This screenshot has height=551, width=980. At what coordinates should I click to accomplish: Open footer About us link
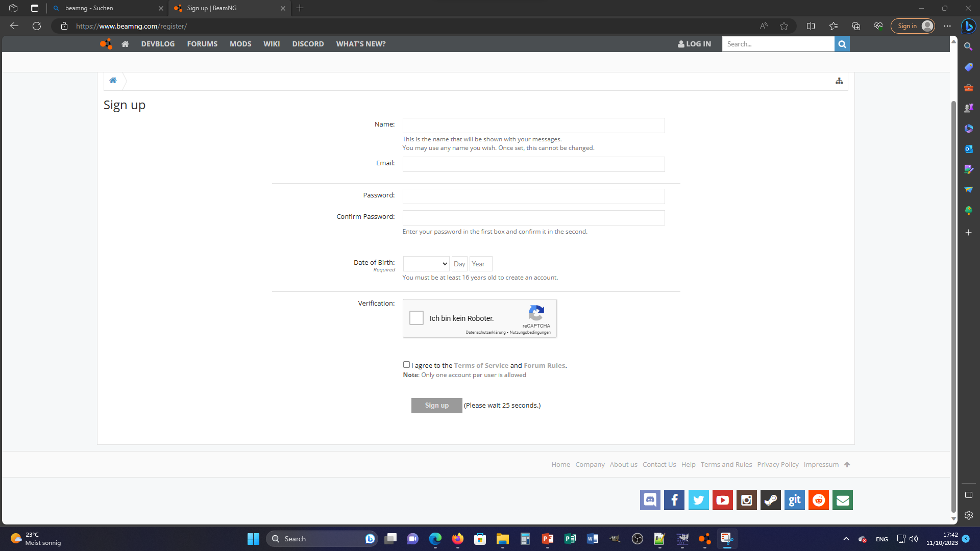tap(623, 464)
